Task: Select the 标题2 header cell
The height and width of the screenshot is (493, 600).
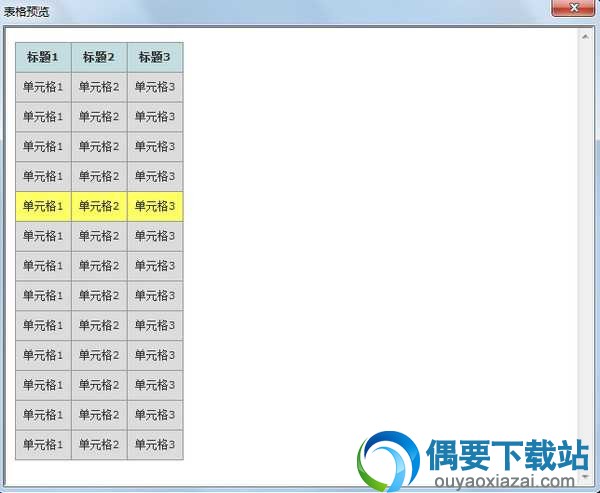Action: (x=99, y=57)
